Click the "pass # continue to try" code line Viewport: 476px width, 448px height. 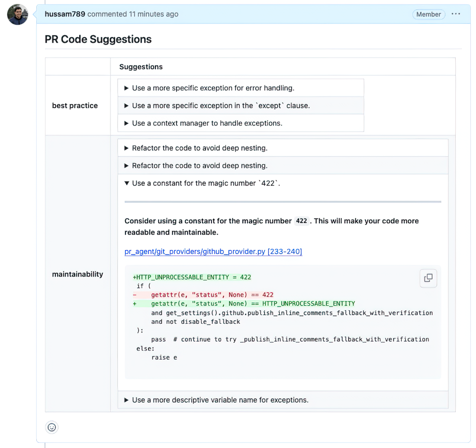point(290,339)
